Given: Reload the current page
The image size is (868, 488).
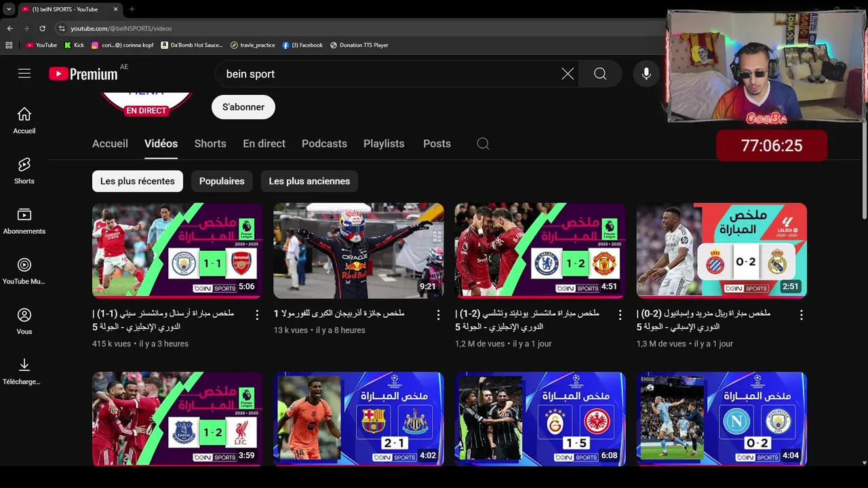Looking at the screenshot, I should pyautogui.click(x=42, y=28).
